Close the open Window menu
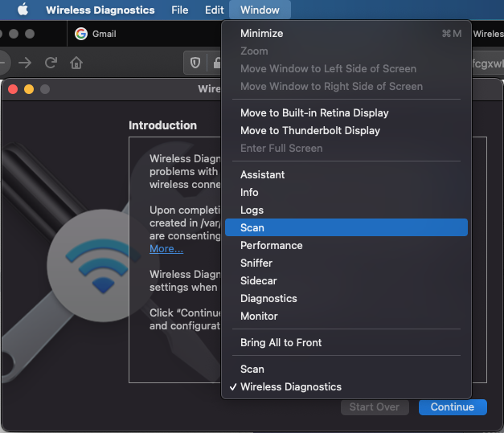 pyautogui.click(x=260, y=10)
